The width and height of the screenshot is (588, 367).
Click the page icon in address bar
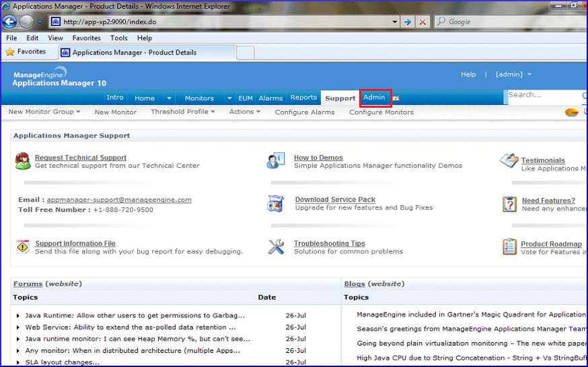point(55,22)
